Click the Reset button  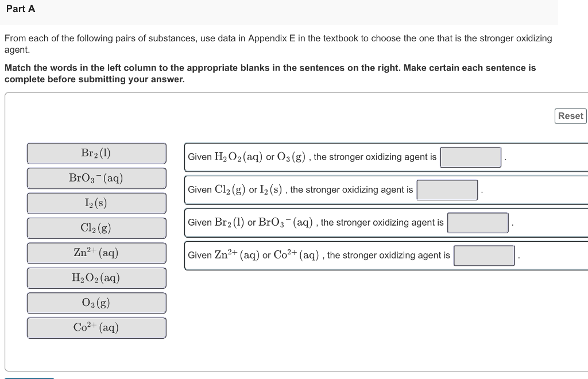click(x=570, y=115)
